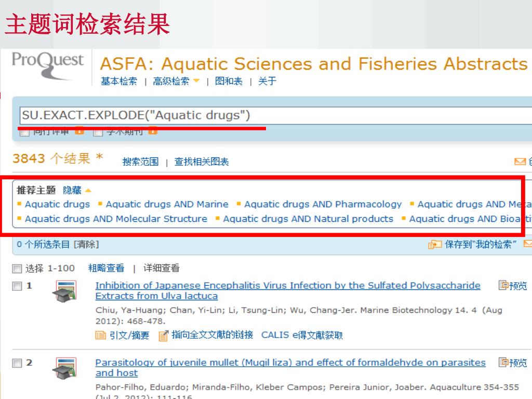532x399 pixels.
Task: Click 引文/摘要 citation abstract link
Action: point(129,335)
